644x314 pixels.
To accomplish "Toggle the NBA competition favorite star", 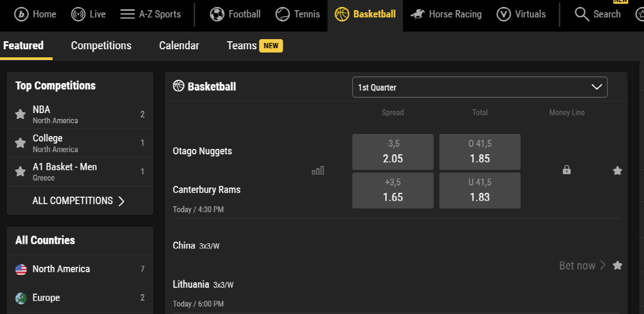I will (x=20, y=114).
